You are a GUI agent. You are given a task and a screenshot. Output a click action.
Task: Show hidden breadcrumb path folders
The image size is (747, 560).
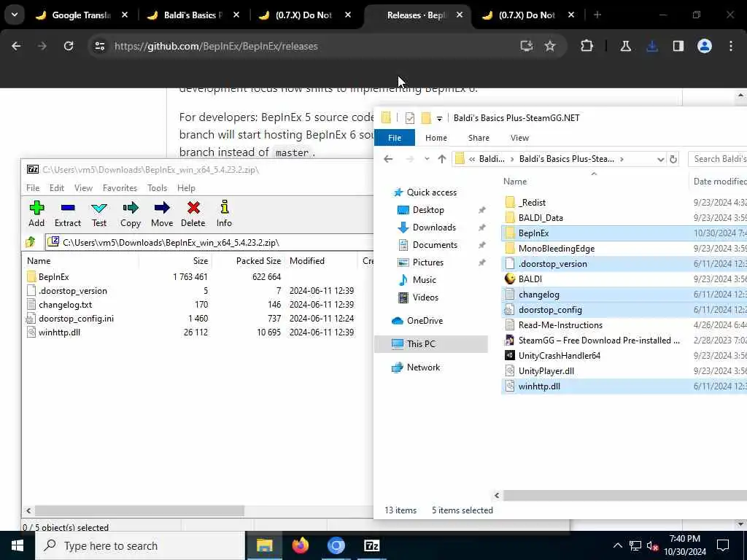(x=472, y=159)
